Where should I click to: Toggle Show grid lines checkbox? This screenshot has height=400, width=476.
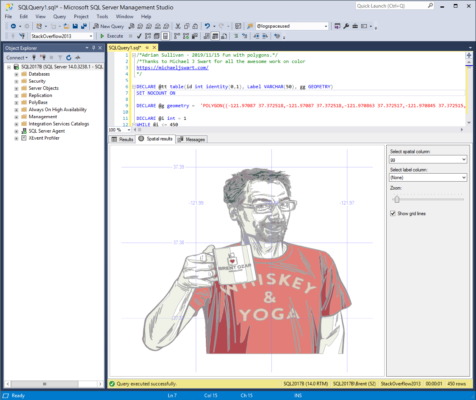(x=393, y=213)
